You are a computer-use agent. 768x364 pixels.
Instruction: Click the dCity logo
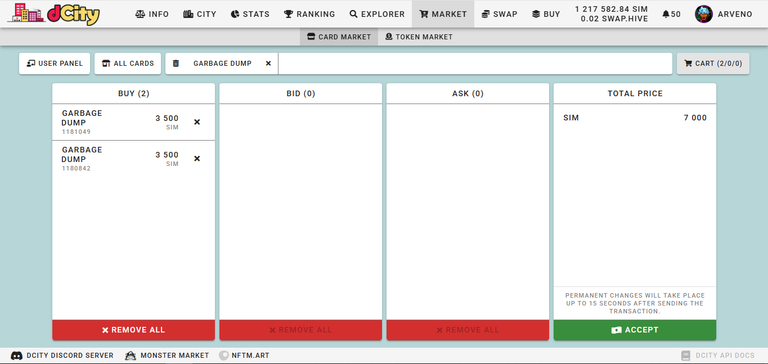[54, 14]
